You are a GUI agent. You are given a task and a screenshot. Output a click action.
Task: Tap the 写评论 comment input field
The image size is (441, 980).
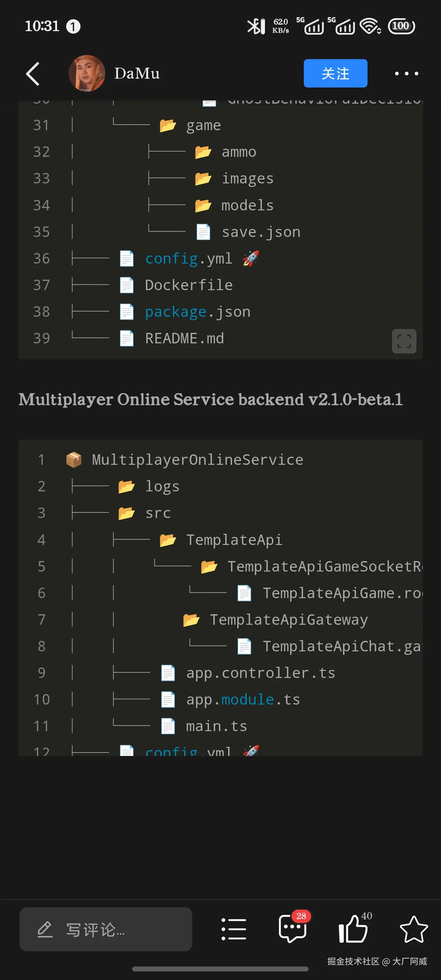tap(106, 929)
